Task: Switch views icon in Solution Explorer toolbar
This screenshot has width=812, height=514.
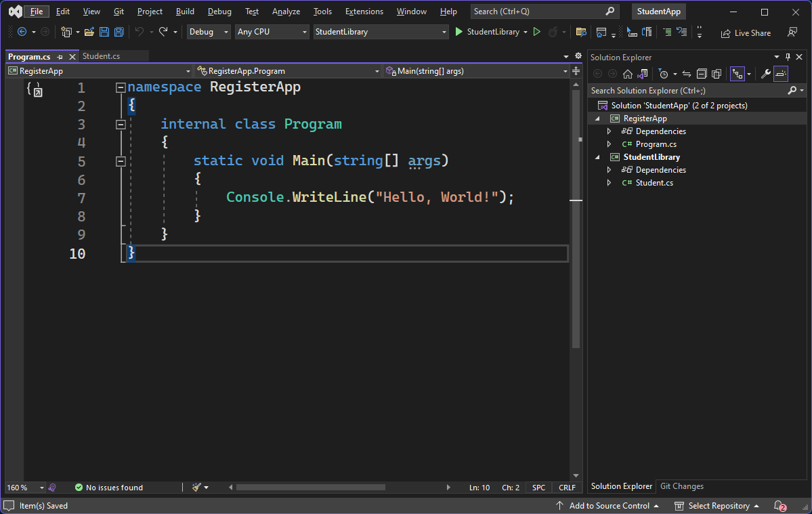Action: (643, 74)
